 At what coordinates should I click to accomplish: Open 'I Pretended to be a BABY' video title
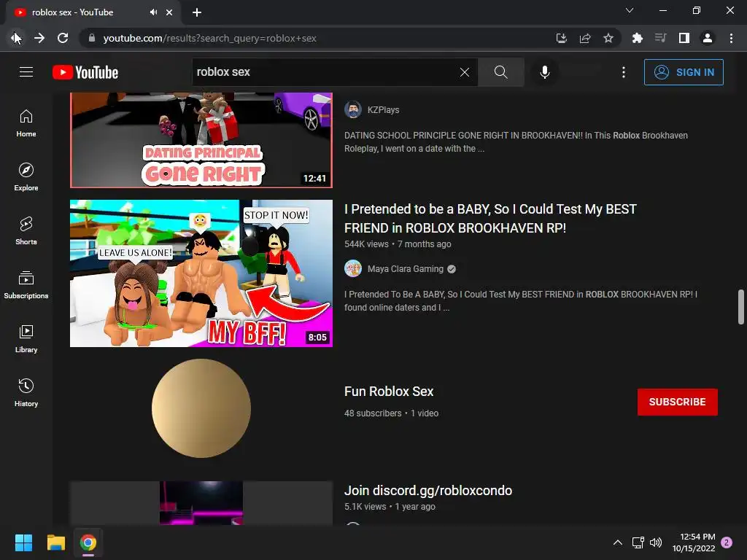[490, 219]
